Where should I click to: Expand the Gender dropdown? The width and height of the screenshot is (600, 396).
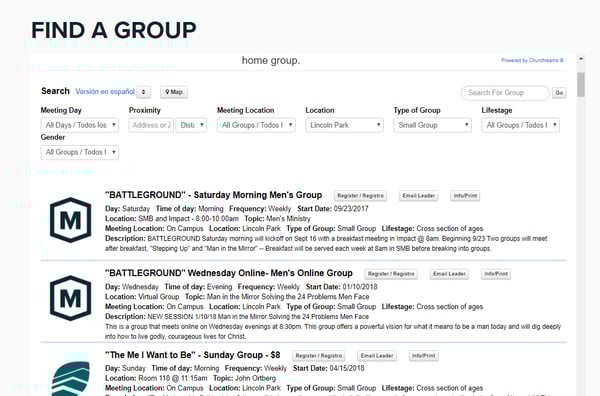[x=80, y=152]
